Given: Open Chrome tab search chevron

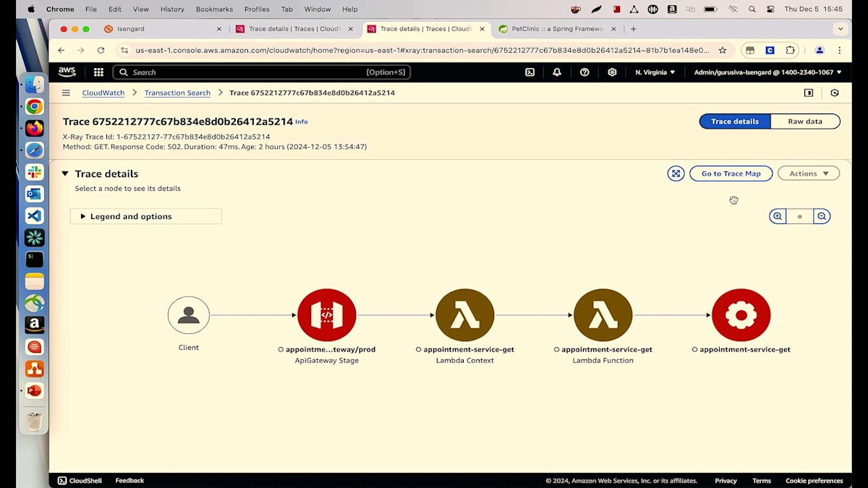Looking at the screenshot, I should point(840,29).
